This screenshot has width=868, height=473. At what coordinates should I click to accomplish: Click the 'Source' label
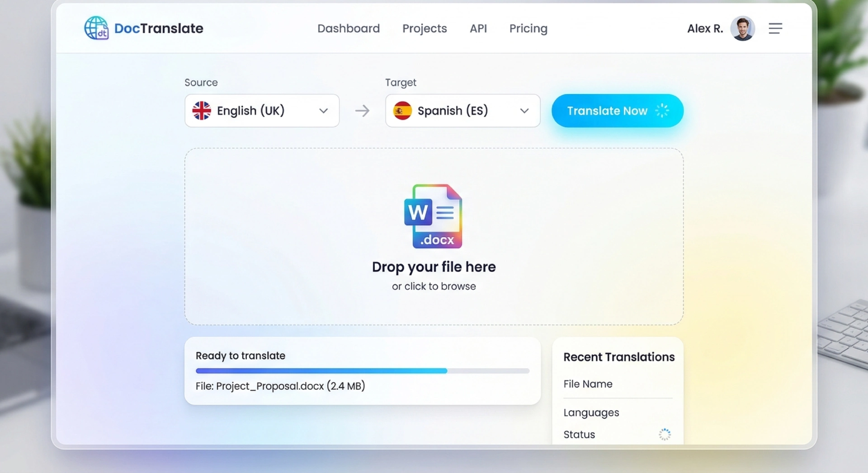201,83
